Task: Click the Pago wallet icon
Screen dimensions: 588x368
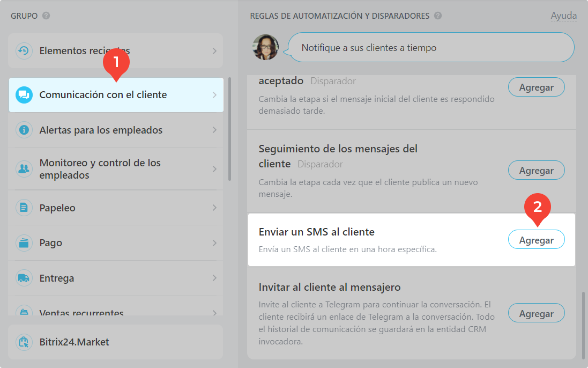Action: (24, 243)
